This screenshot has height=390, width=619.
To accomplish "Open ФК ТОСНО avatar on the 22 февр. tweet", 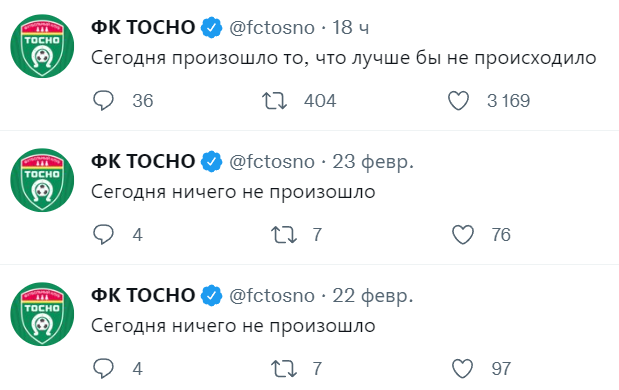I will [42, 314].
